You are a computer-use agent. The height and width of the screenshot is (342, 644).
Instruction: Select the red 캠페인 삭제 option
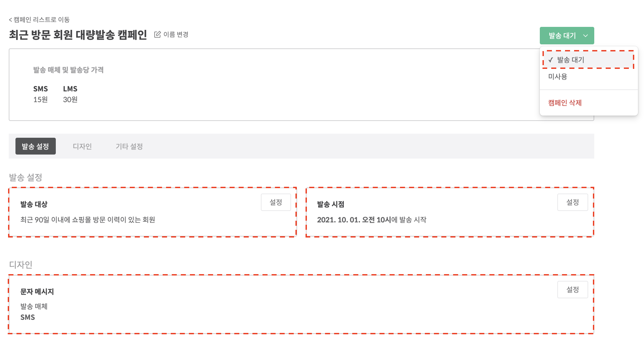(x=565, y=103)
